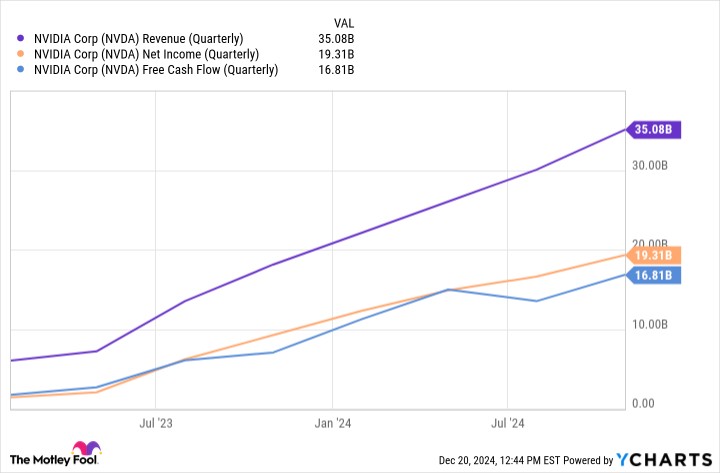Select the NVIDIA Free Cash Flow (Quarterly) label
This screenshot has height=473, width=720.
(156, 70)
